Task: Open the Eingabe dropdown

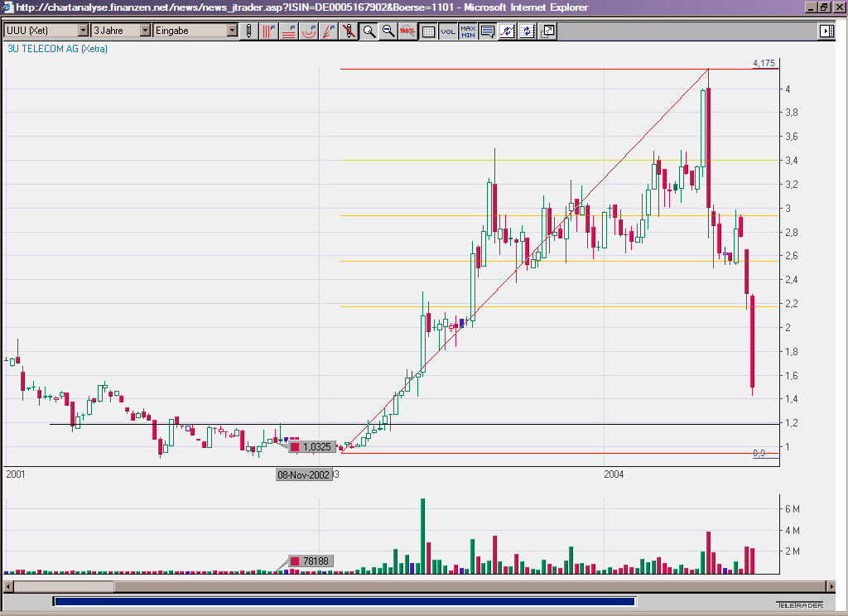Action: [x=232, y=31]
